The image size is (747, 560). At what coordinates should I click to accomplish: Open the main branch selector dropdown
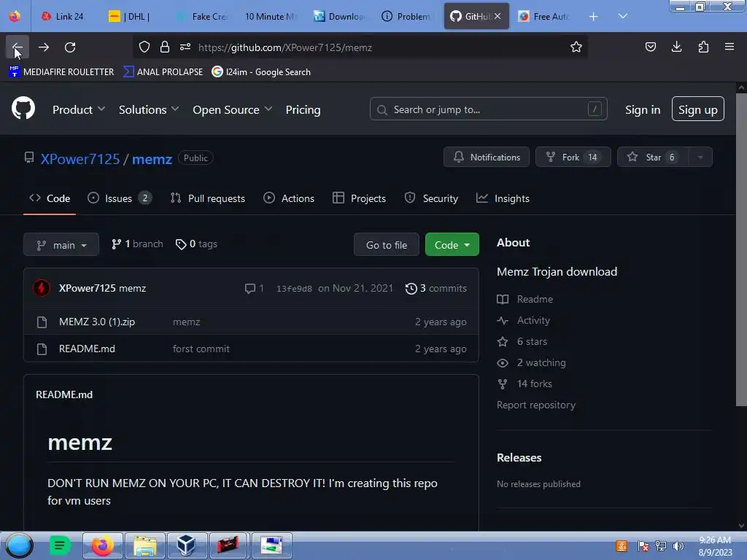coord(61,245)
